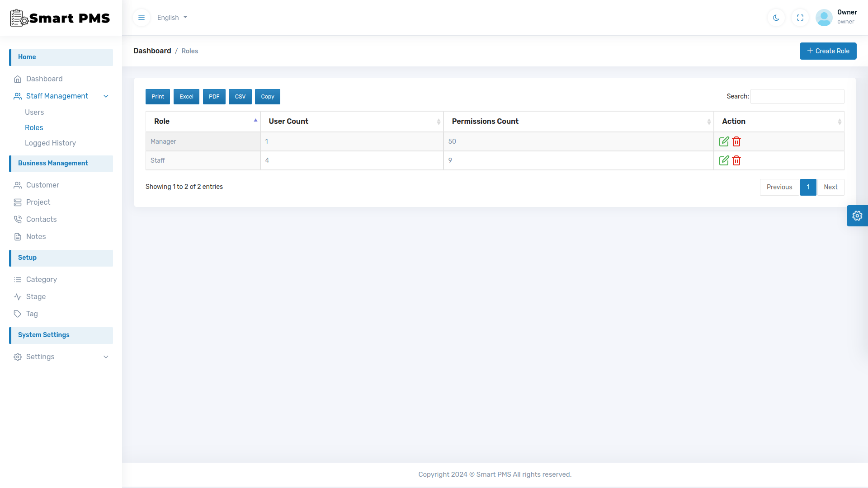
Task: Click the Tag icon in Setup section
Action: coord(18,314)
